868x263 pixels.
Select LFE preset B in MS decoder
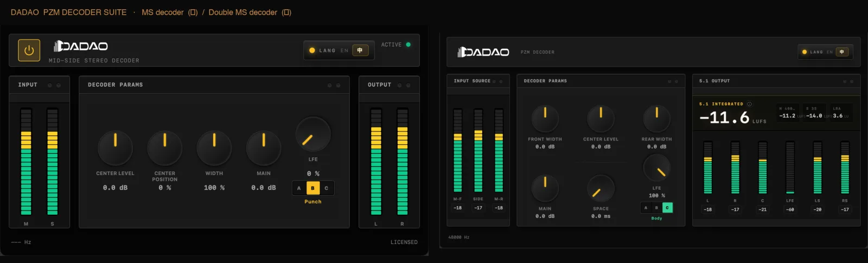[x=313, y=188]
